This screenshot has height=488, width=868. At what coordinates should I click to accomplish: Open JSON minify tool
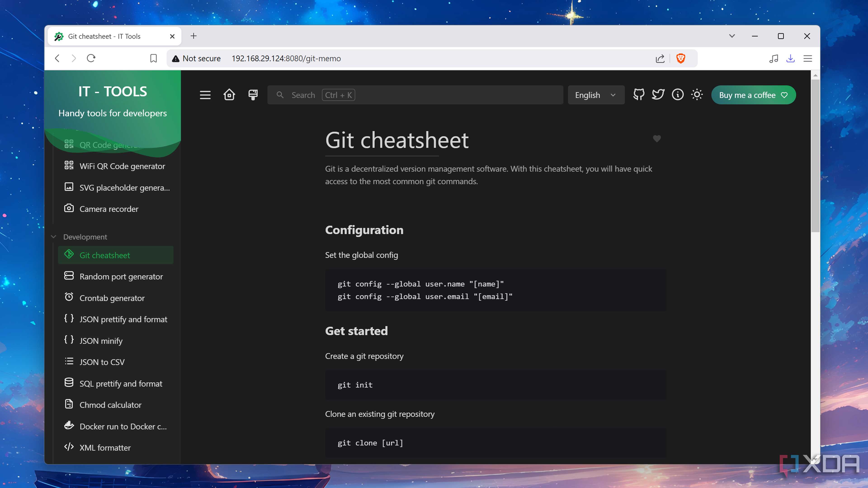point(116,340)
